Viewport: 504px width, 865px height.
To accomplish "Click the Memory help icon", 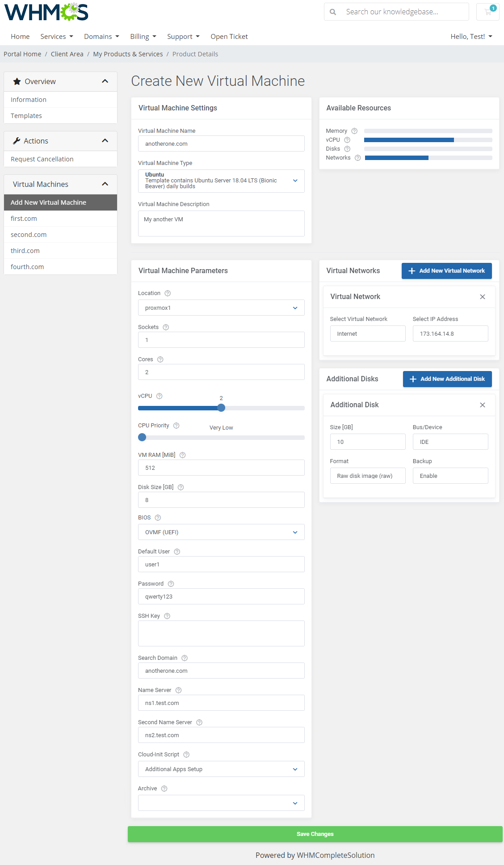I will pyautogui.click(x=354, y=131).
